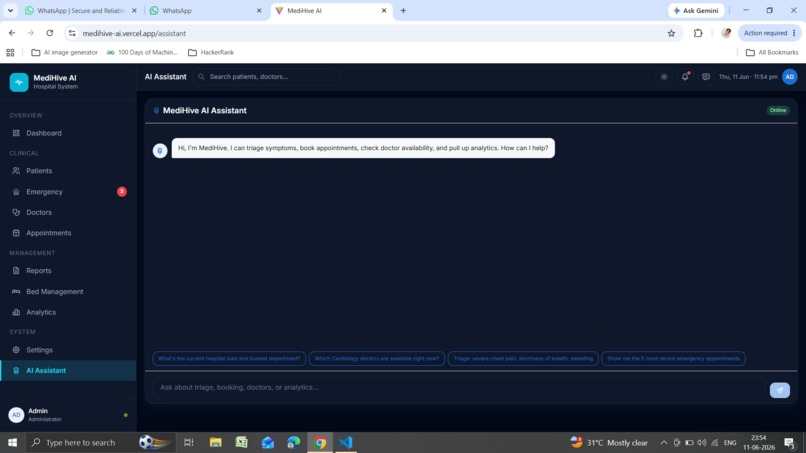Open Visual Studio Code from the taskbar
Viewport: 806px width, 453px height.
(346, 442)
